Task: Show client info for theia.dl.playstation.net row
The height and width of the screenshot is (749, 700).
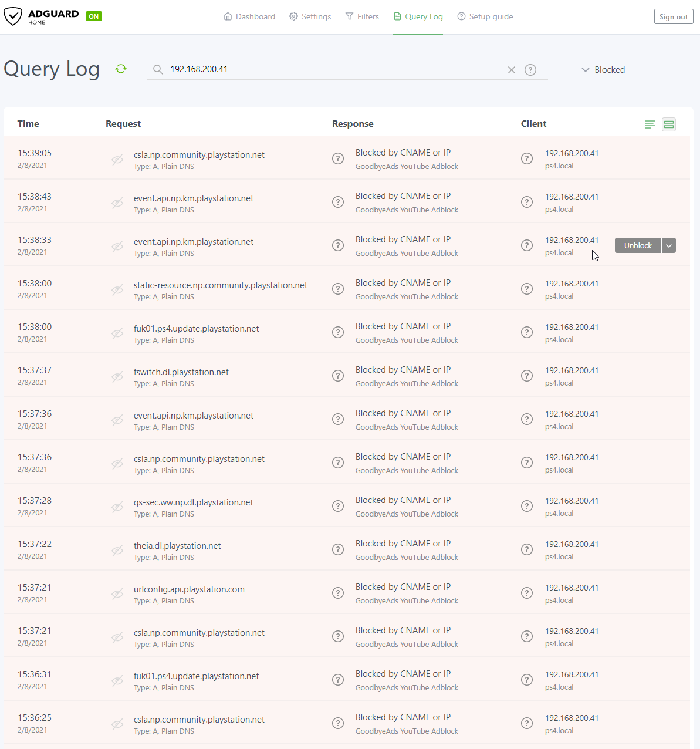Action: coord(527,549)
